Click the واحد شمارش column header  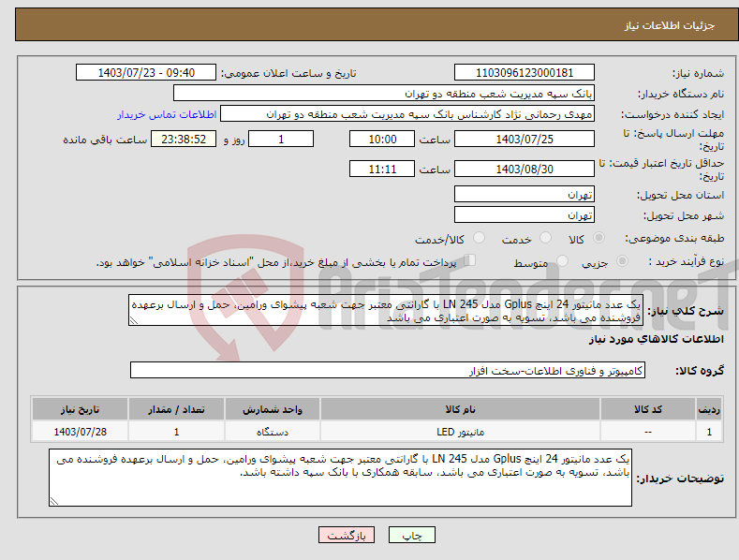(273, 409)
